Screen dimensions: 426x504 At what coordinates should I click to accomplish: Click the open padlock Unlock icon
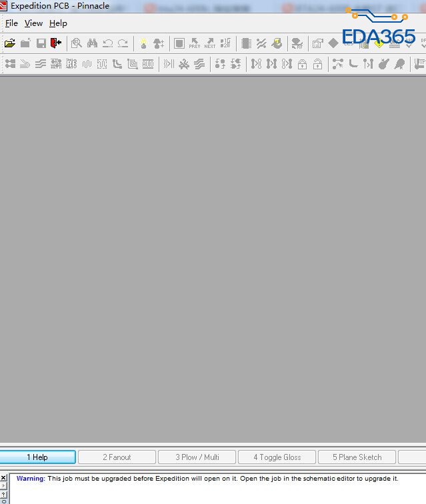coord(317,64)
